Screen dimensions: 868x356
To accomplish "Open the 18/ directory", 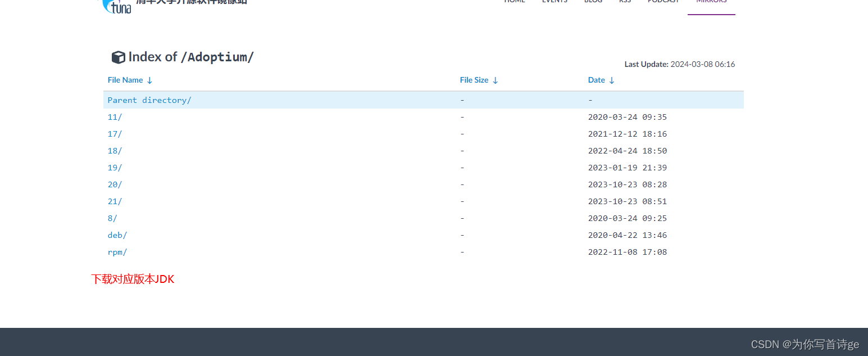I will click(x=115, y=151).
